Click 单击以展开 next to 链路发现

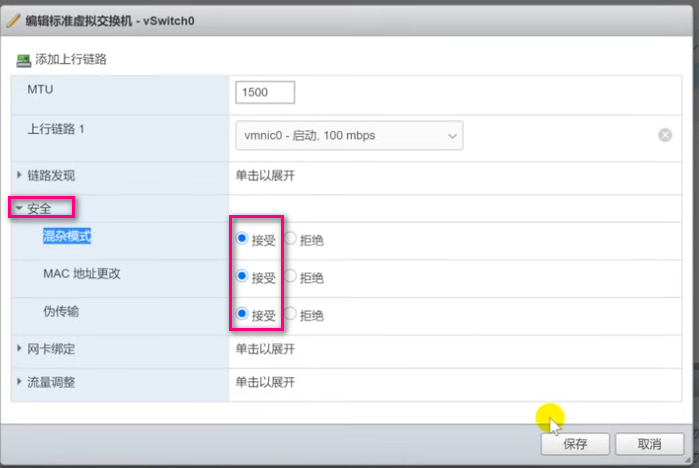pyautogui.click(x=265, y=176)
